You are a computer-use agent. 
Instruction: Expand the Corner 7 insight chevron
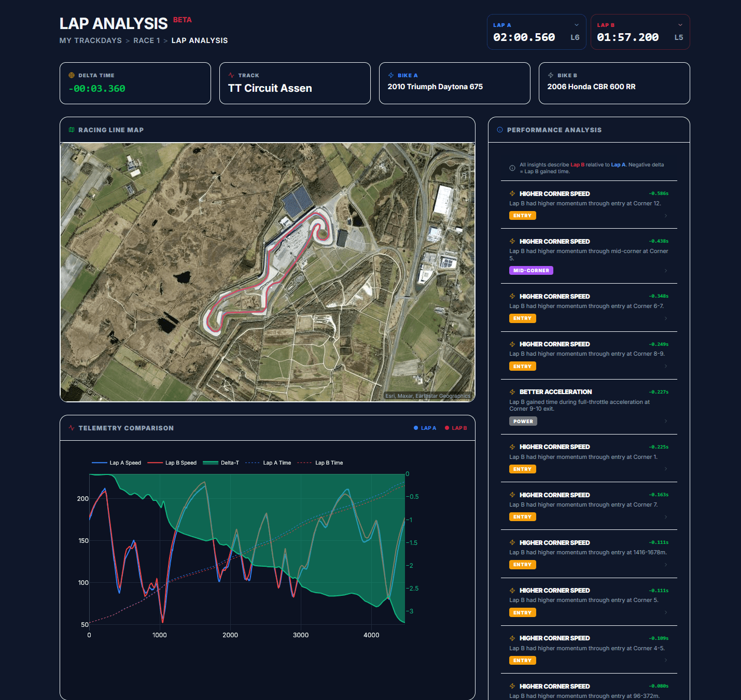click(x=666, y=517)
